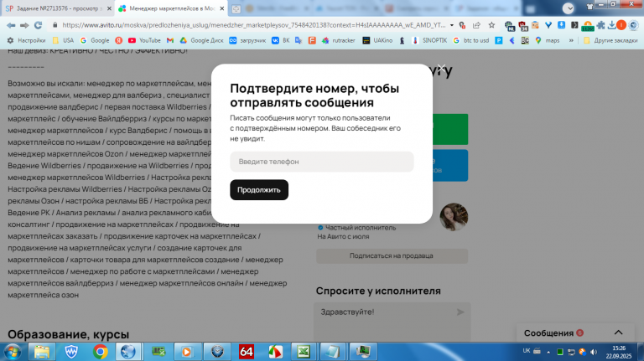The image size is (644, 361).
Task: Open the Gmail bookmark icon
Action: point(170,40)
